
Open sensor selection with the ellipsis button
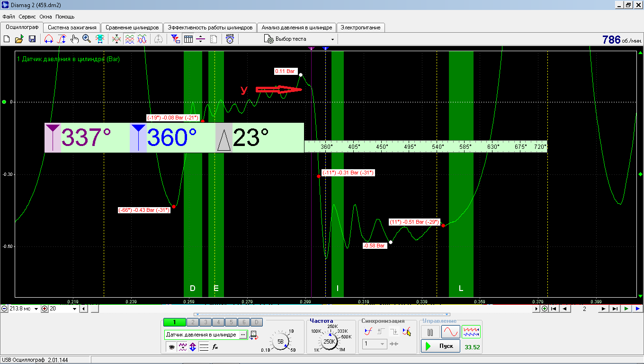pyautogui.click(x=243, y=335)
